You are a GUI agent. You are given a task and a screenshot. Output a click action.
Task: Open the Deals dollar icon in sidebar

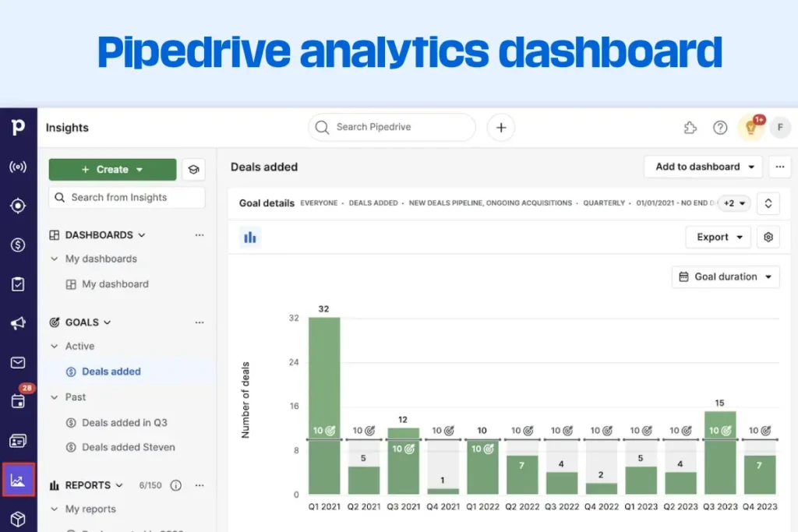coord(18,245)
